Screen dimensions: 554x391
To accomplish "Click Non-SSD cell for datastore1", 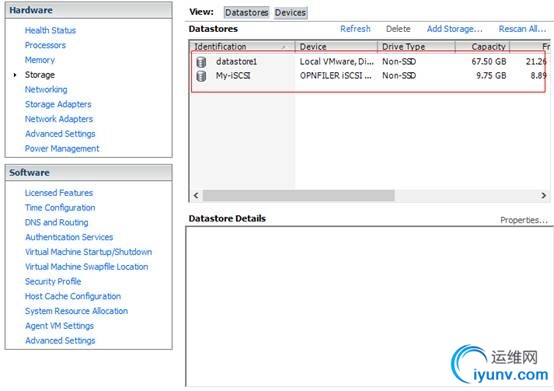I will tap(399, 62).
